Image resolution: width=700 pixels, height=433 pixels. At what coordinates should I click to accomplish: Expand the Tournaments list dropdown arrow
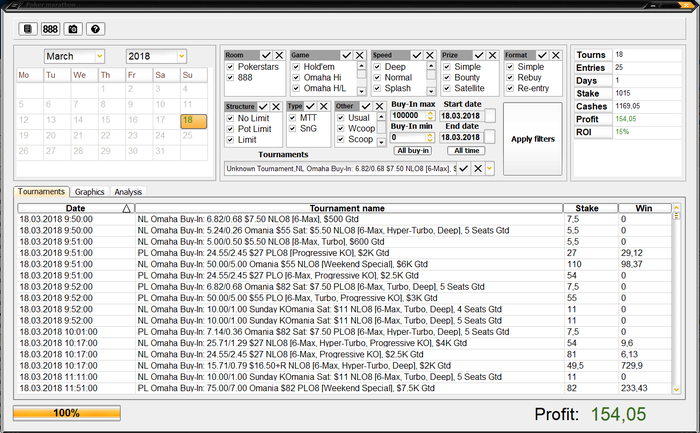click(490, 169)
